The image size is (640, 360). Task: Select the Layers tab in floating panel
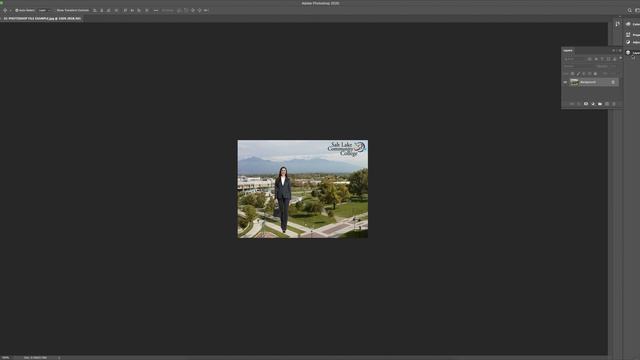(568, 51)
